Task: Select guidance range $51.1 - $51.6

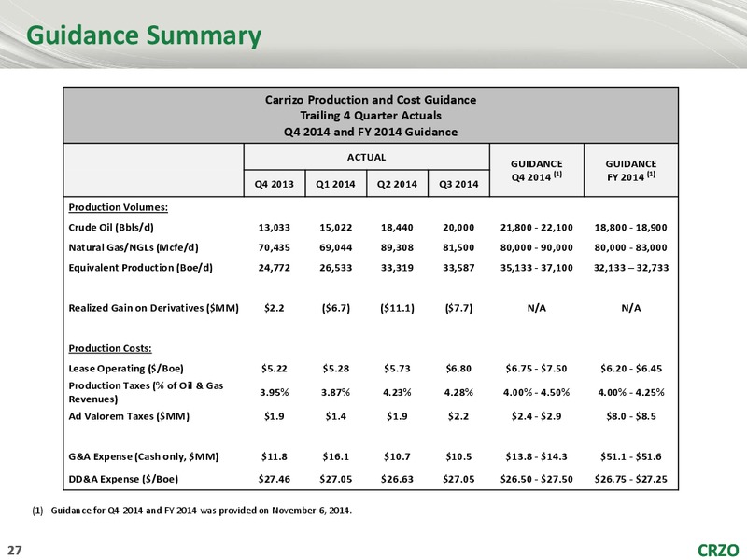Action: [x=631, y=456]
